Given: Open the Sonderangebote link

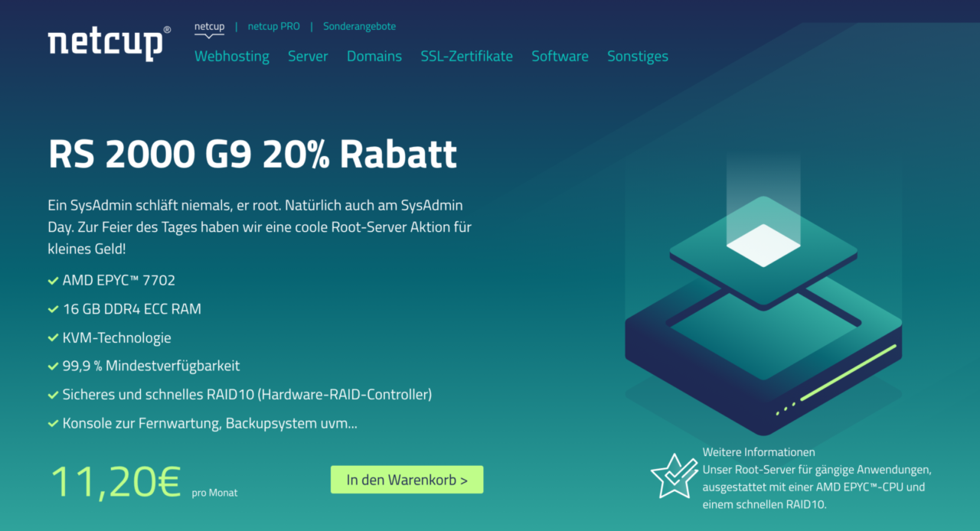Looking at the screenshot, I should coord(359,27).
